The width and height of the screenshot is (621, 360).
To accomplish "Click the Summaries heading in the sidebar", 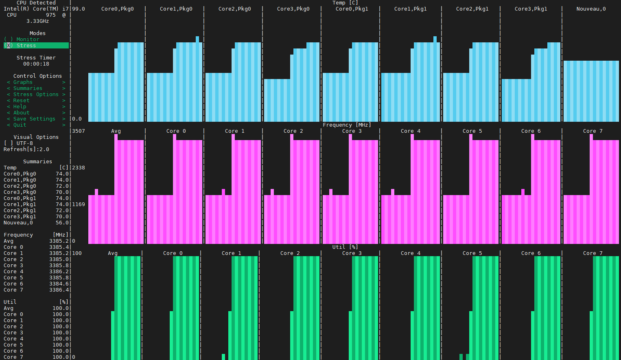I will tap(38, 162).
